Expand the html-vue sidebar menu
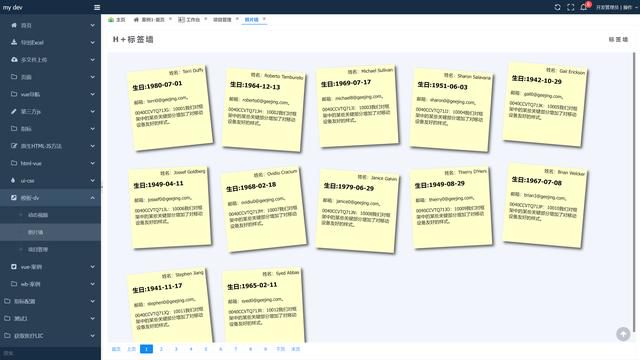 50,163
